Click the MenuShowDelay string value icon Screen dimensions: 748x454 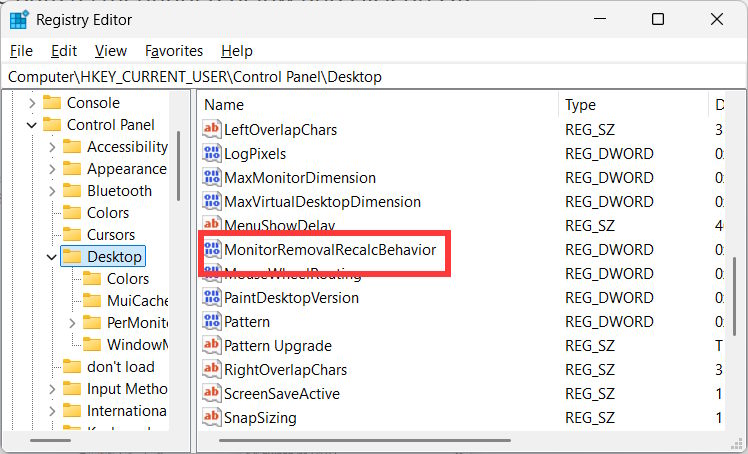[212, 224]
